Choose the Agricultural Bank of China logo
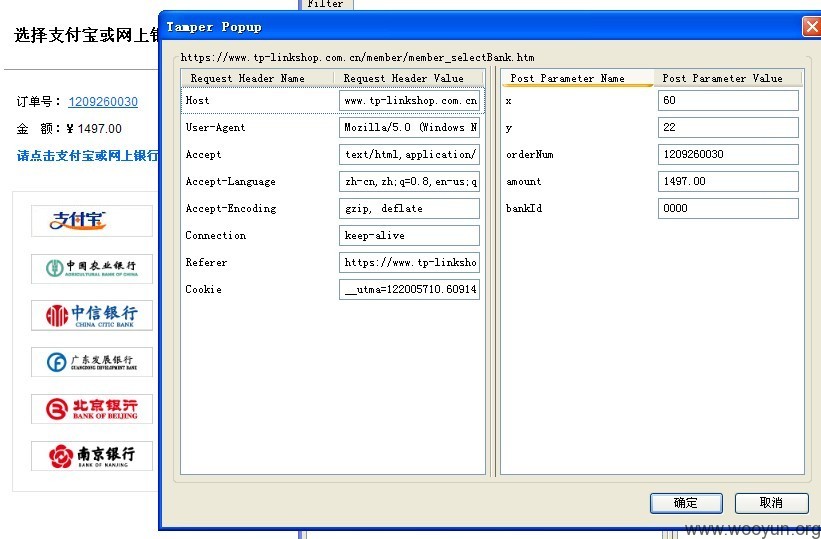This screenshot has width=821, height=539. click(x=92, y=269)
